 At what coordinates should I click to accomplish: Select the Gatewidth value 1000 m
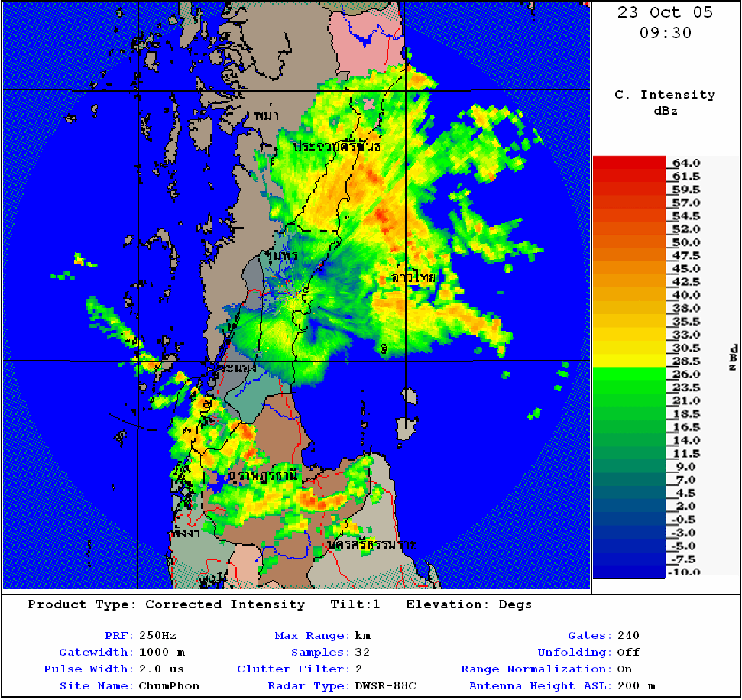tap(162, 652)
